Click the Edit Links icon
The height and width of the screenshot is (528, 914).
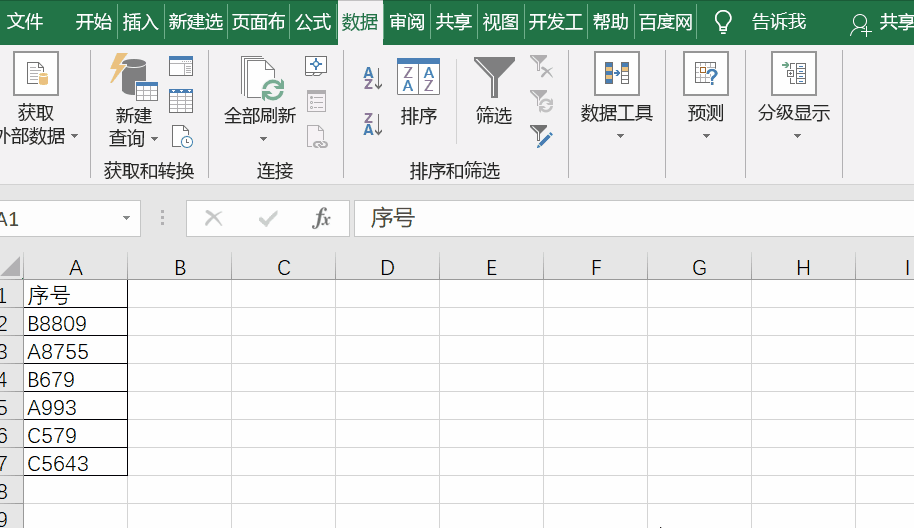[x=317, y=137]
